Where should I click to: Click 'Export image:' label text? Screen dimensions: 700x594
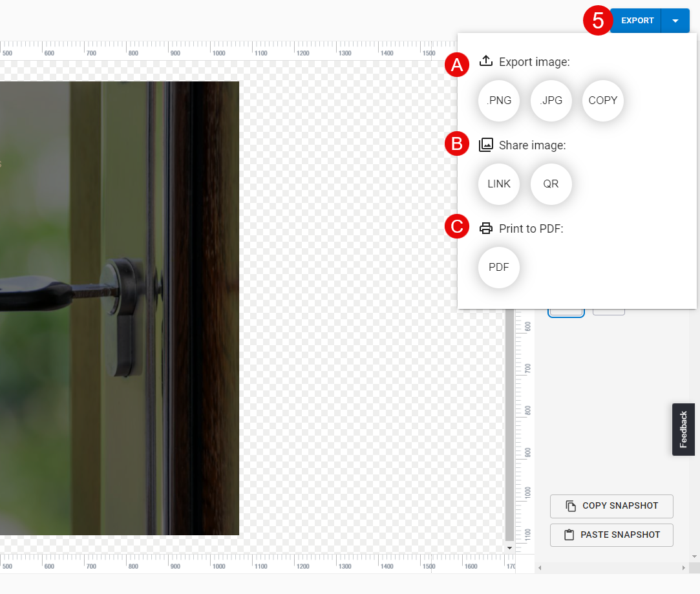[535, 62]
